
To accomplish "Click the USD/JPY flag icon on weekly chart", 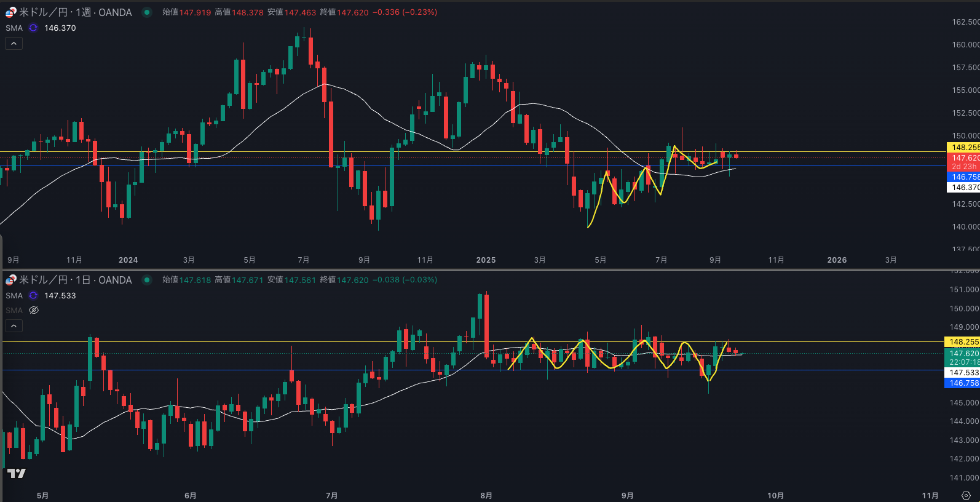I will click(10, 12).
